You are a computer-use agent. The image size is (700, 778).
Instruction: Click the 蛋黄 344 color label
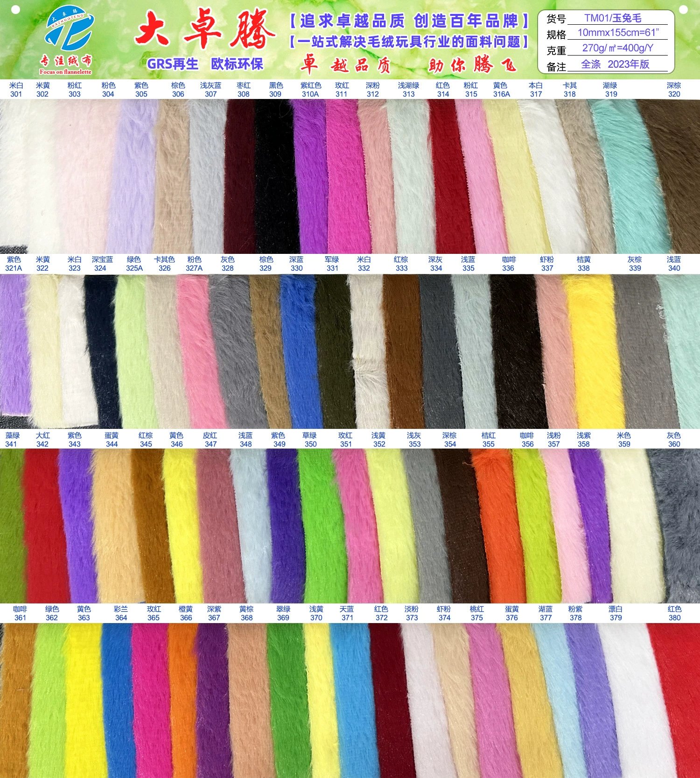(112, 440)
